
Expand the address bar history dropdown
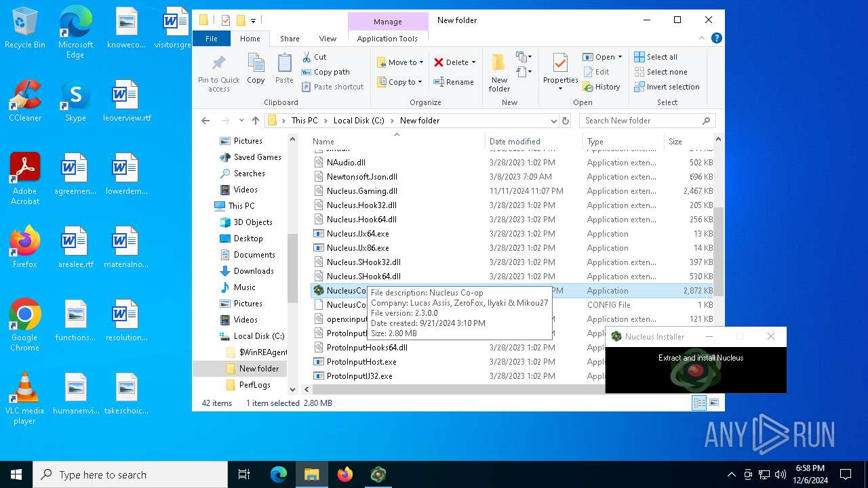(x=554, y=121)
